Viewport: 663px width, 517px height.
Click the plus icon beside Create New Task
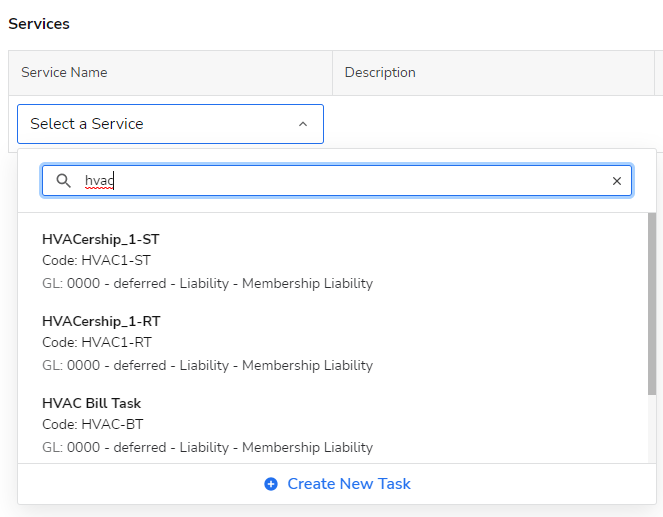pos(271,484)
